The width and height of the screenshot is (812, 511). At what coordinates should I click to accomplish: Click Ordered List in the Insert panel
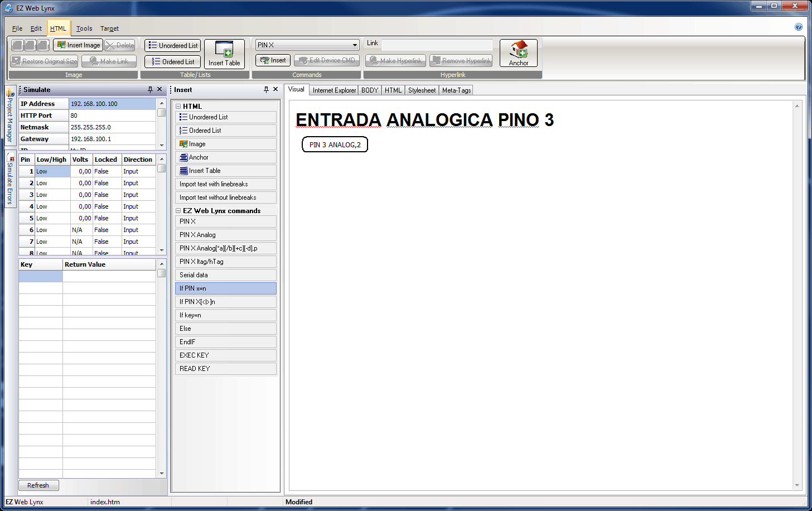click(225, 131)
